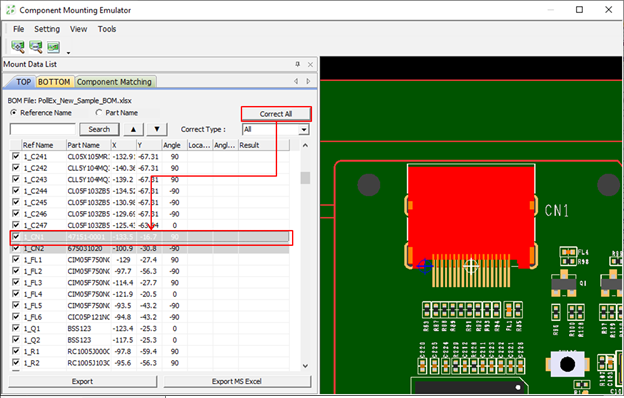Click the search down arrow button
624x398 pixels.
[157, 129]
